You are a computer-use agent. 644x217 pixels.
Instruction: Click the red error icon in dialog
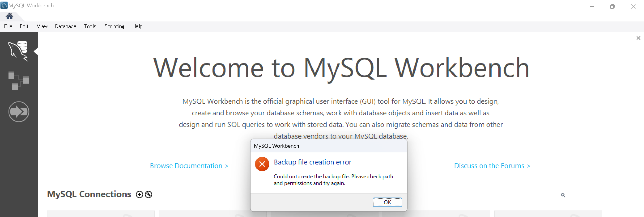[x=262, y=164]
